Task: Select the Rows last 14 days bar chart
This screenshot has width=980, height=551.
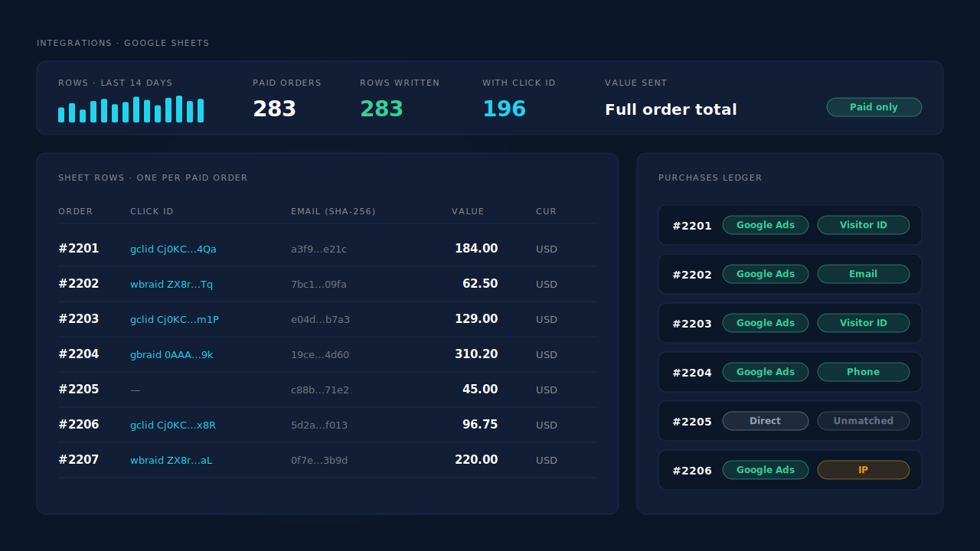Action: [x=131, y=109]
